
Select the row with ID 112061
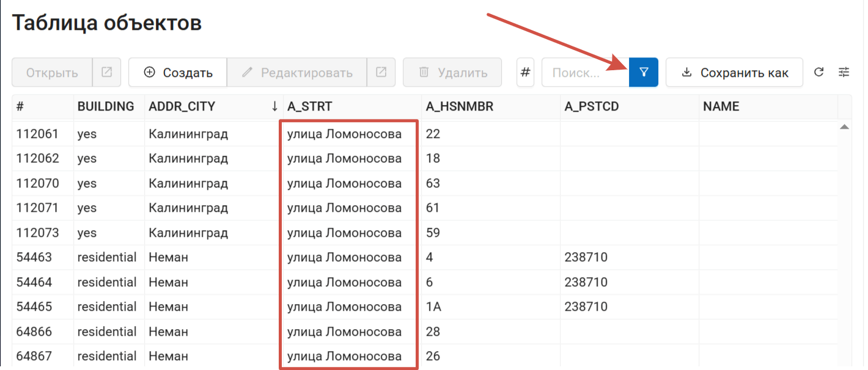[x=38, y=134]
